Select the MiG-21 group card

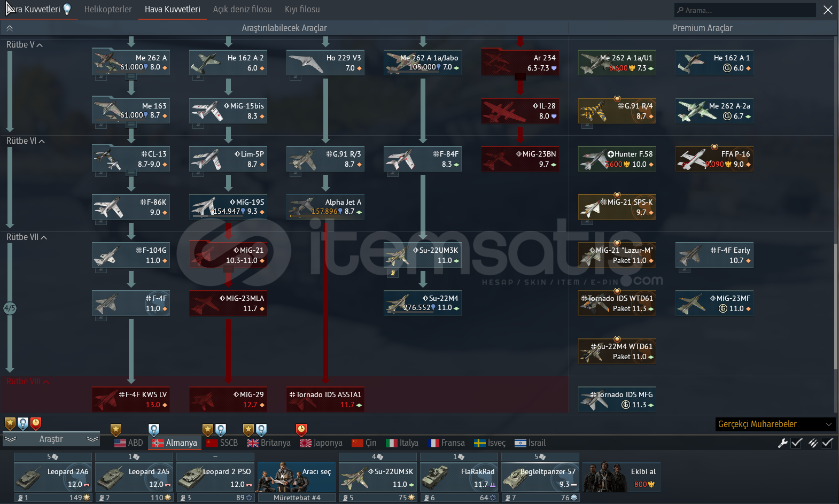tap(228, 255)
